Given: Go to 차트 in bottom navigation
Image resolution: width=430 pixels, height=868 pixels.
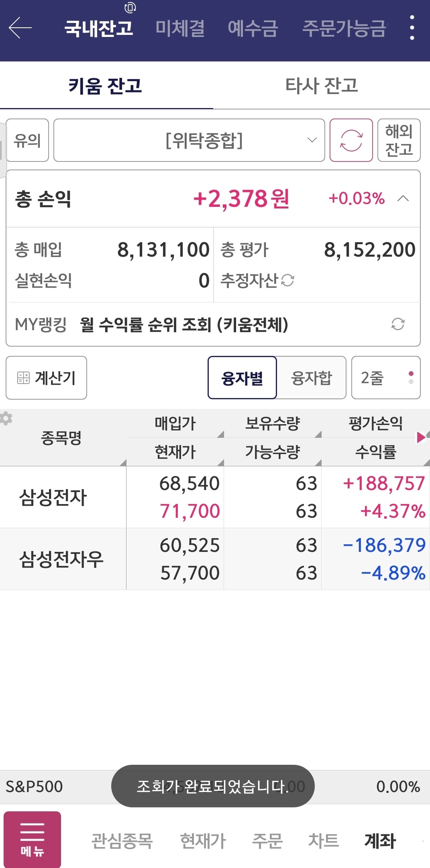Looking at the screenshot, I should 324,840.
